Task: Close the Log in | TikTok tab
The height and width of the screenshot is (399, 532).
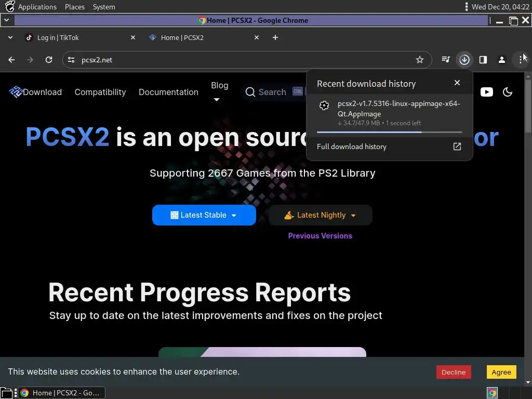Action: [133, 37]
